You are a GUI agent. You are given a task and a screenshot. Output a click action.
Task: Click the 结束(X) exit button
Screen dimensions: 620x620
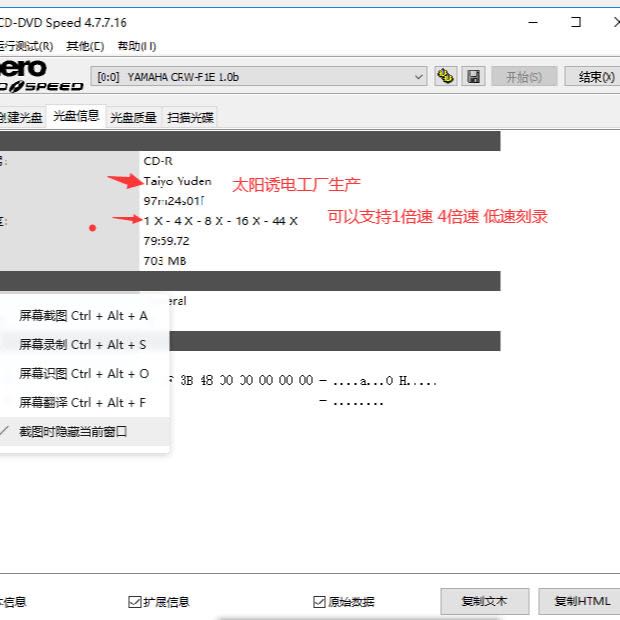click(593, 76)
